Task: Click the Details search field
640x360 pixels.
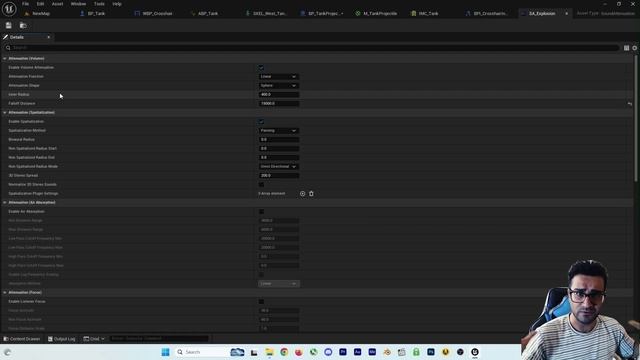Action: point(312,48)
